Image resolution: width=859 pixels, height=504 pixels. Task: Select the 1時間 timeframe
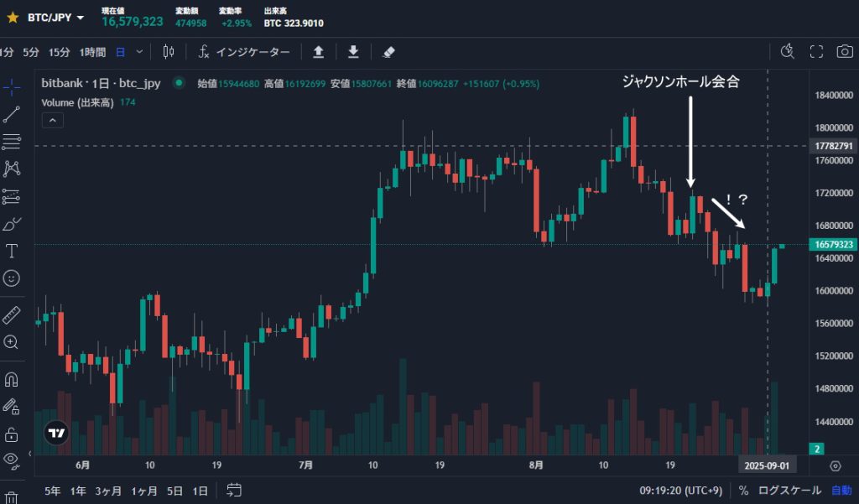(x=92, y=52)
